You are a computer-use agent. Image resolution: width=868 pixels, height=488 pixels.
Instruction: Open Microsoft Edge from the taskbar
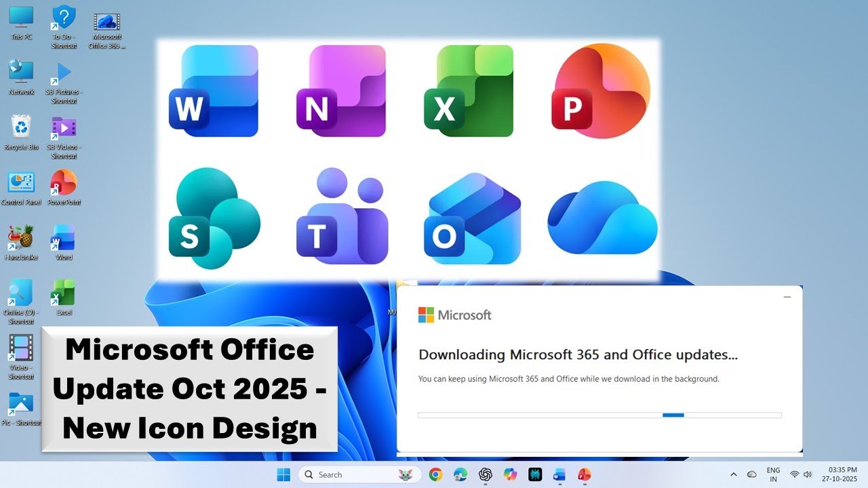point(460,474)
